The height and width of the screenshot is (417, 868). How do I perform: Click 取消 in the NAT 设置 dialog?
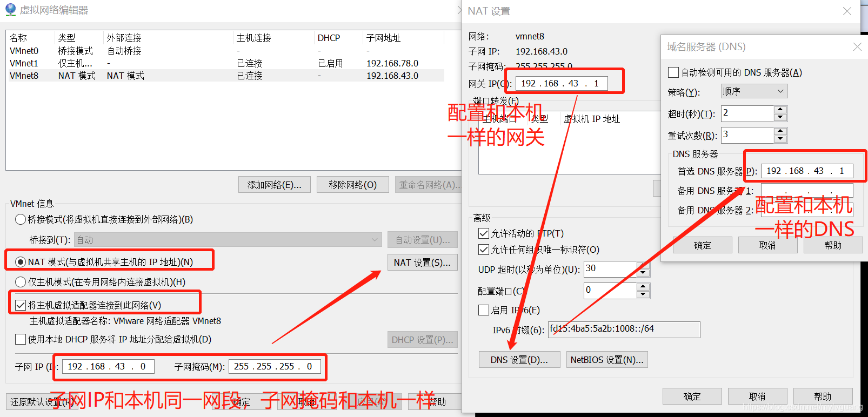click(757, 396)
